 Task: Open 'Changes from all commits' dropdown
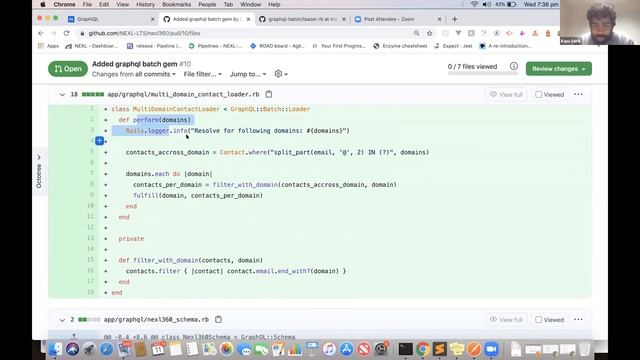134,74
